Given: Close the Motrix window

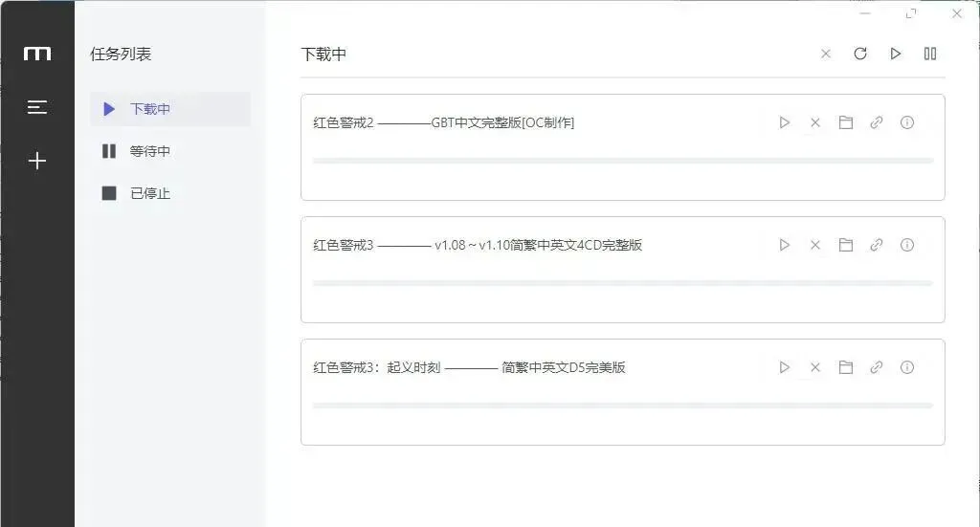Looking at the screenshot, I should point(957,13).
